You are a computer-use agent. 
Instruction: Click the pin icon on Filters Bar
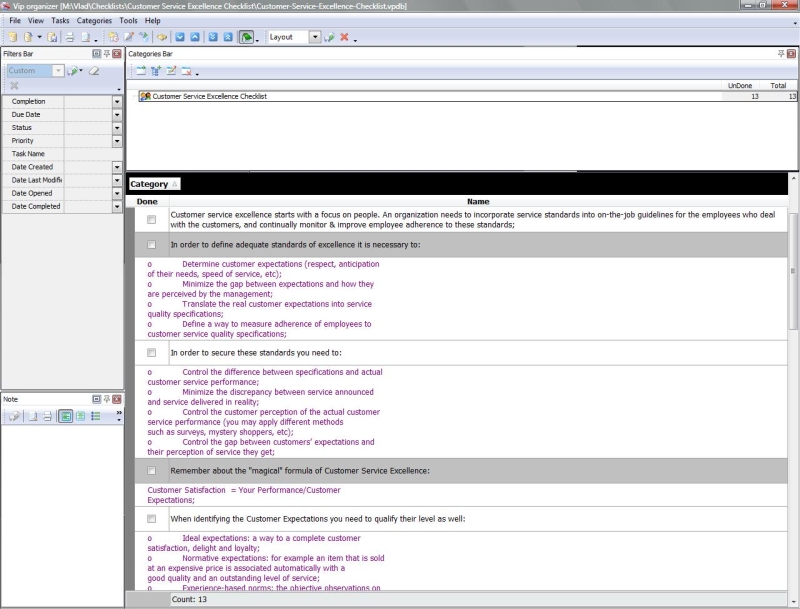click(107, 53)
